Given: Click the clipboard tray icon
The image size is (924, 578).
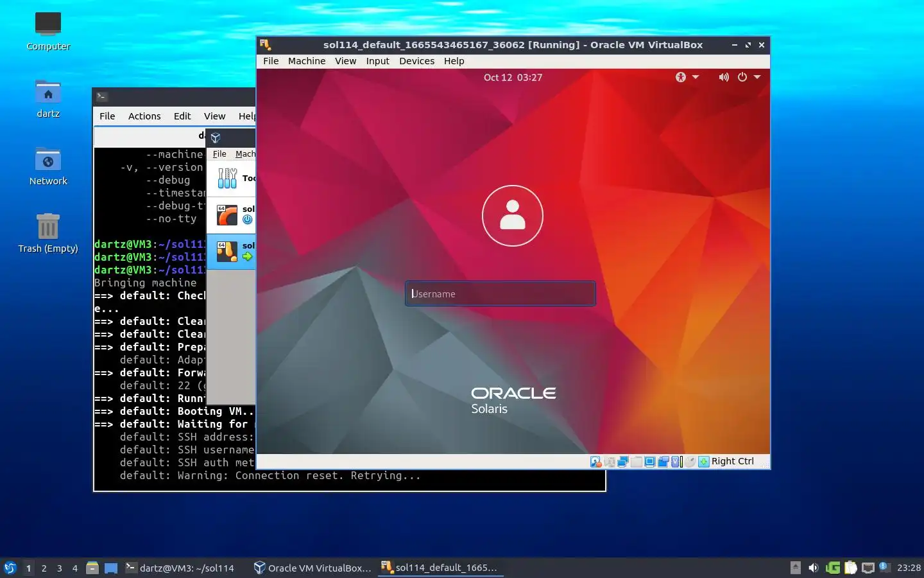Looking at the screenshot, I should click(851, 568).
